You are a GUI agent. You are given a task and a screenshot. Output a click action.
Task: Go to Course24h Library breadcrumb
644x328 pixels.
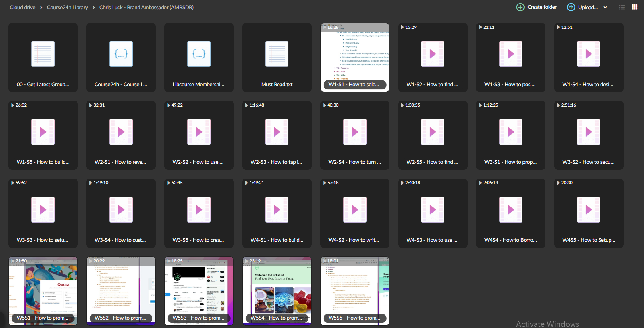67,7
